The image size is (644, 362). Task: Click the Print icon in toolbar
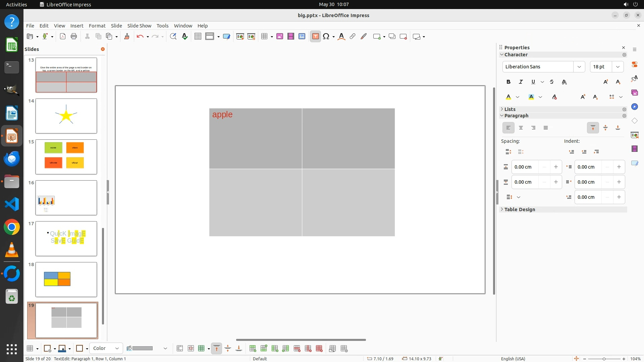pyautogui.click(x=74, y=37)
